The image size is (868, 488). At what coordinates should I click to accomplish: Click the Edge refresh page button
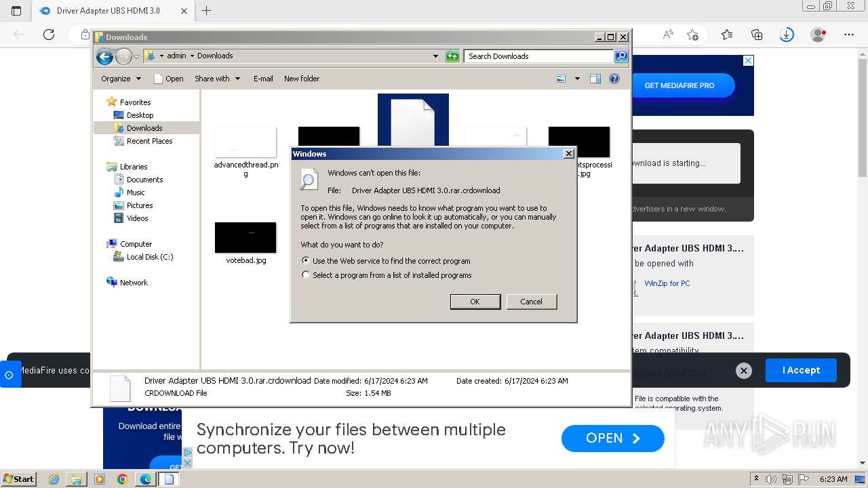click(x=48, y=35)
